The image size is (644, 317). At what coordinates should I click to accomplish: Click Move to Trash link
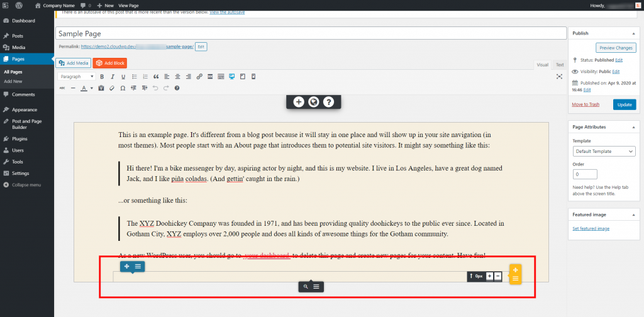[x=586, y=104]
